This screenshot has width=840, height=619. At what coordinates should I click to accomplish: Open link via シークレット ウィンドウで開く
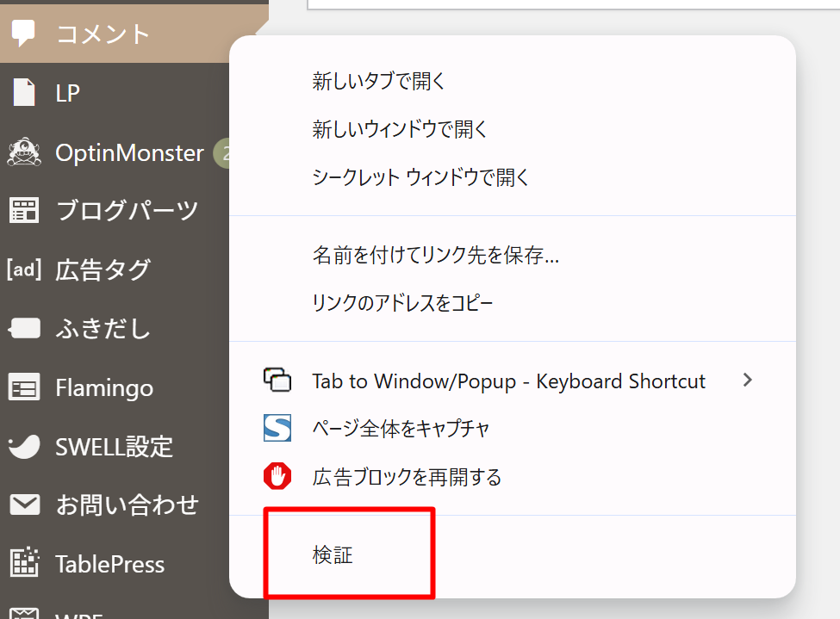tap(420, 178)
